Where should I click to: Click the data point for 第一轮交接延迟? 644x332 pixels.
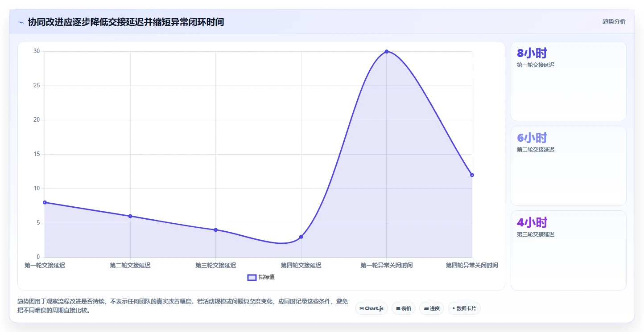(x=45, y=202)
